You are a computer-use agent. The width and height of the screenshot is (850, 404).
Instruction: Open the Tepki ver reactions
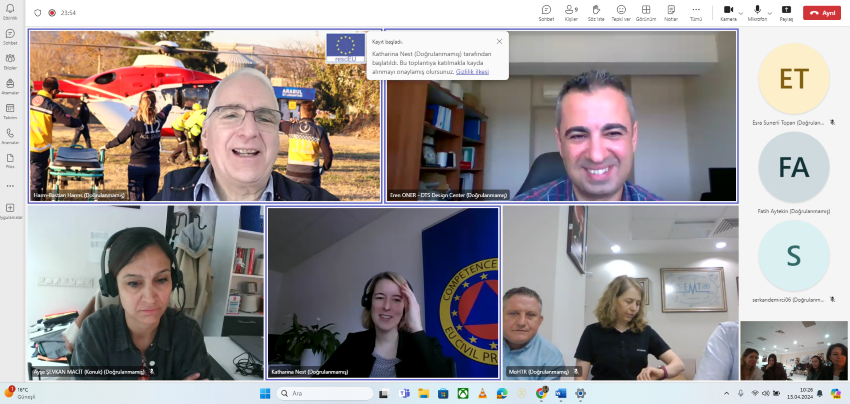[x=621, y=12]
